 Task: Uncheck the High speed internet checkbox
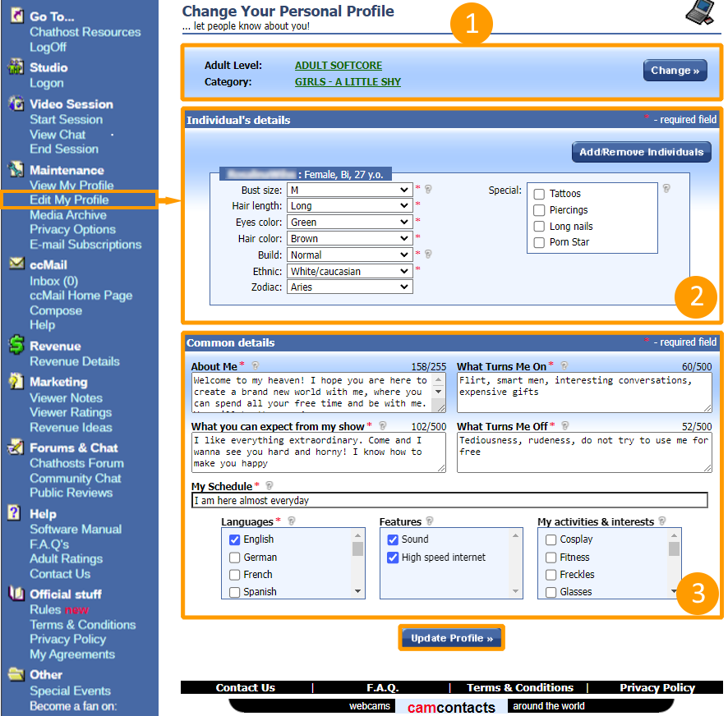point(393,558)
